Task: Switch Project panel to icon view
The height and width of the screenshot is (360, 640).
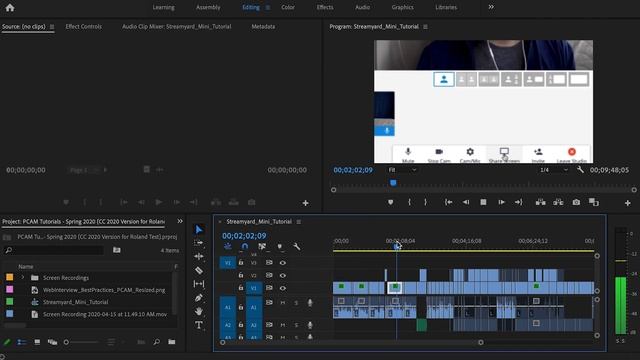Action: (x=37, y=342)
